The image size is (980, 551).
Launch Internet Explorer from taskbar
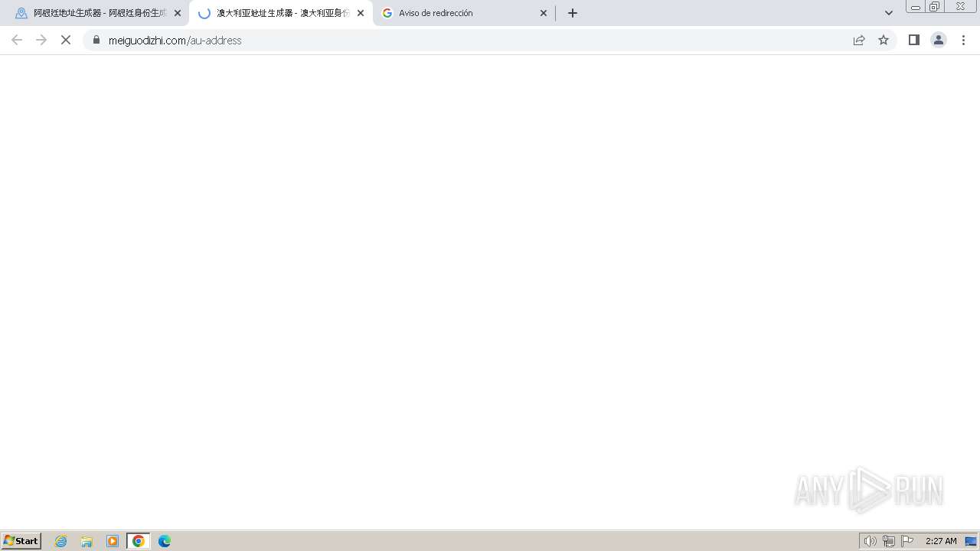click(x=61, y=541)
